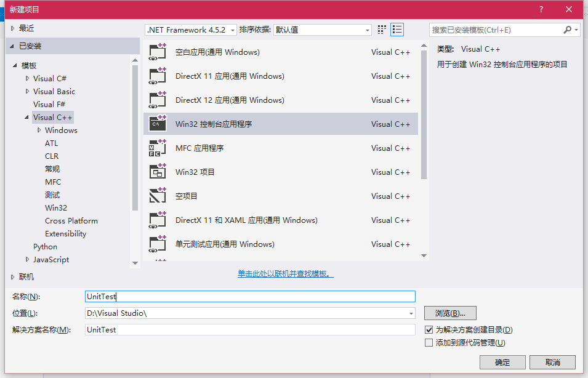This screenshot has height=378, width=588.
Task: Open the .NET Framework version dropdown
Action: (x=191, y=30)
